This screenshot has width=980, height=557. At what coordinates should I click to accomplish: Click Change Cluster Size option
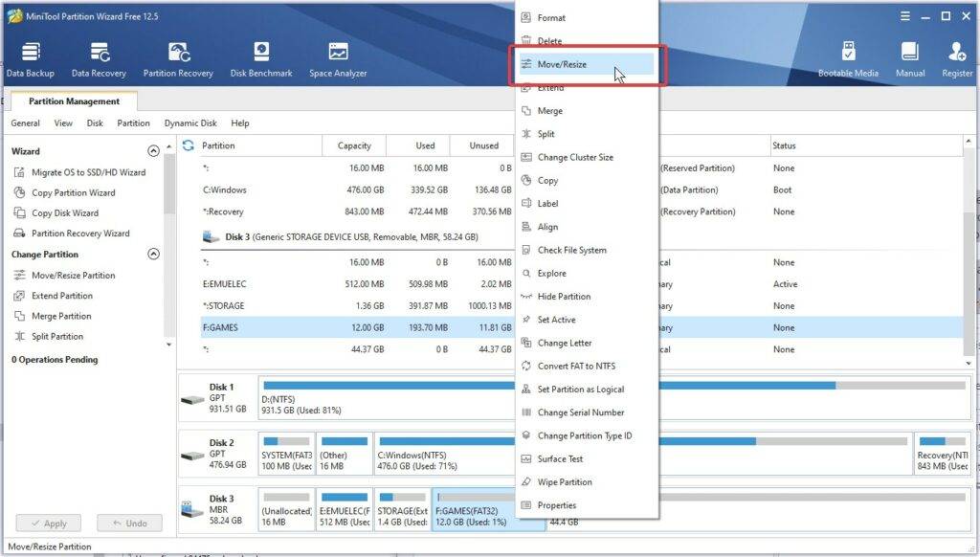click(587, 158)
